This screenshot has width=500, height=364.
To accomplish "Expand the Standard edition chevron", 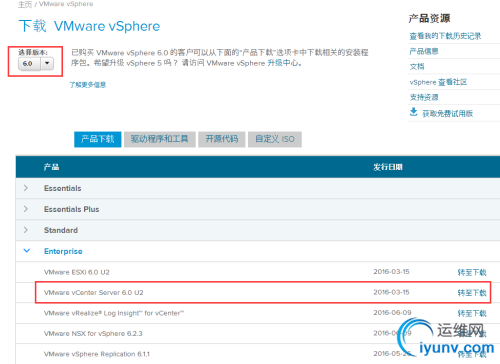I will pyautogui.click(x=26, y=230).
